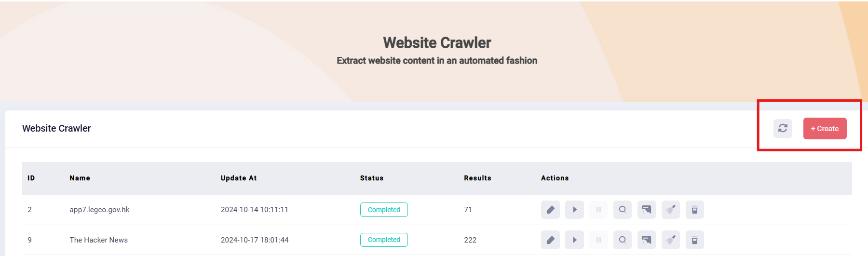868x256 pixels.
Task: Inspect The Hacker News results with magnifier icon
Action: tap(623, 240)
